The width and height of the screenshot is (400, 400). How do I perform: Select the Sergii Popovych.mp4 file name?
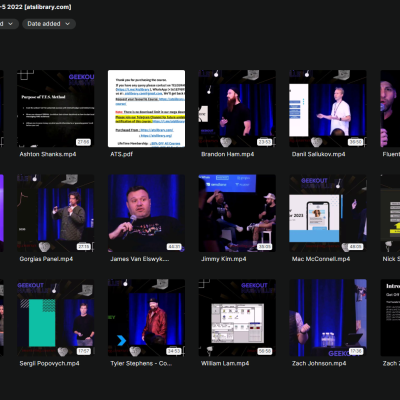point(49,364)
